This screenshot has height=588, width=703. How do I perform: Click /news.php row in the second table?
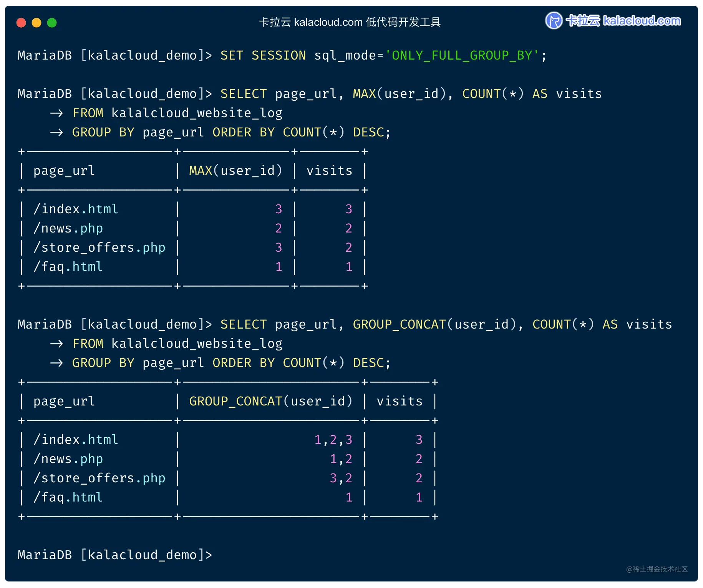point(228,459)
